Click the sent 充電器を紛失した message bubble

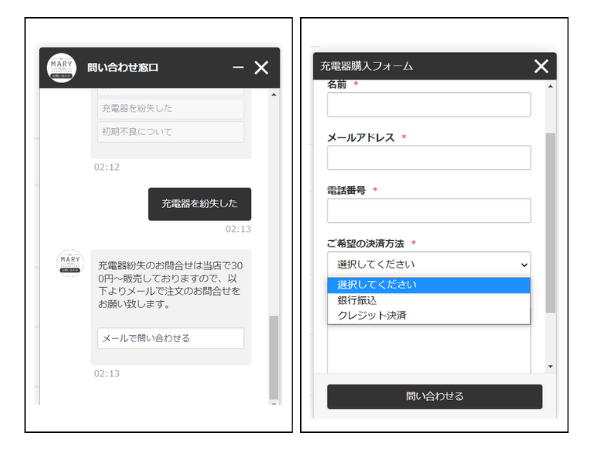(200, 204)
